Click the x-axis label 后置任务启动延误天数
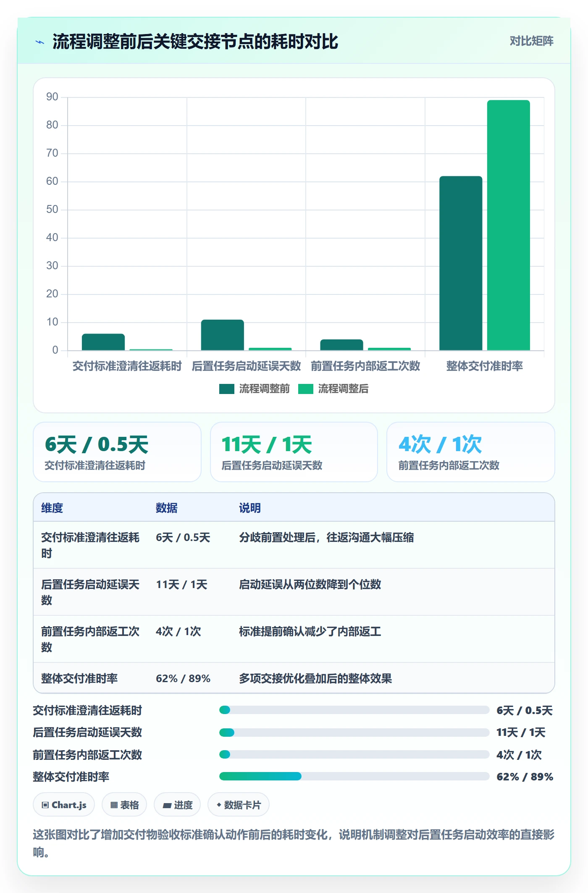Image resolution: width=588 pixels, height=893 pixels. [246, 366]
